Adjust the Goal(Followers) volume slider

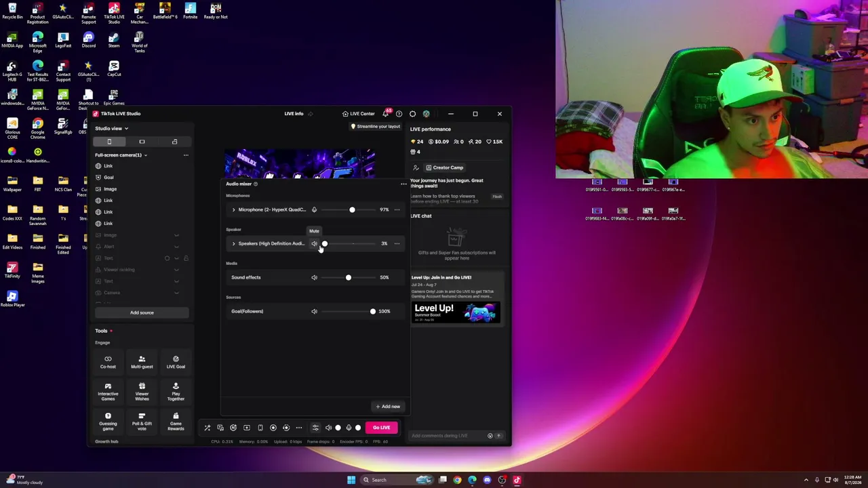coord(349,311)
